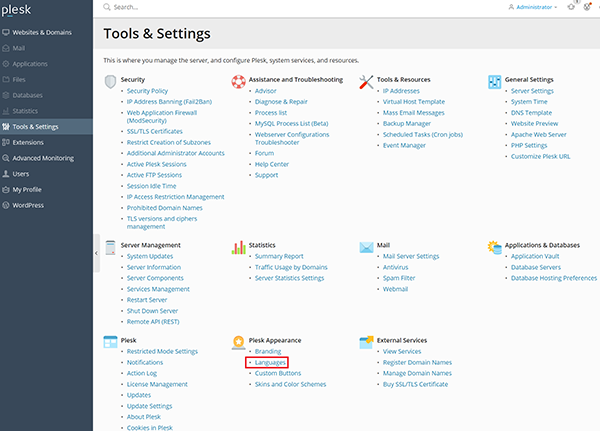Collapse the sidebar with the arrow handle
Image resolution: width=600 pixels, height=431 pixels.
click(96, 253)
